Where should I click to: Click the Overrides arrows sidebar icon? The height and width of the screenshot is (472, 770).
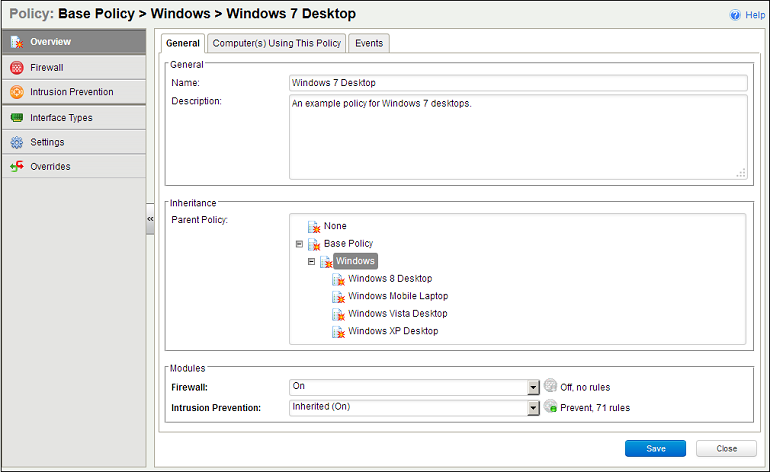click(17, 167)
